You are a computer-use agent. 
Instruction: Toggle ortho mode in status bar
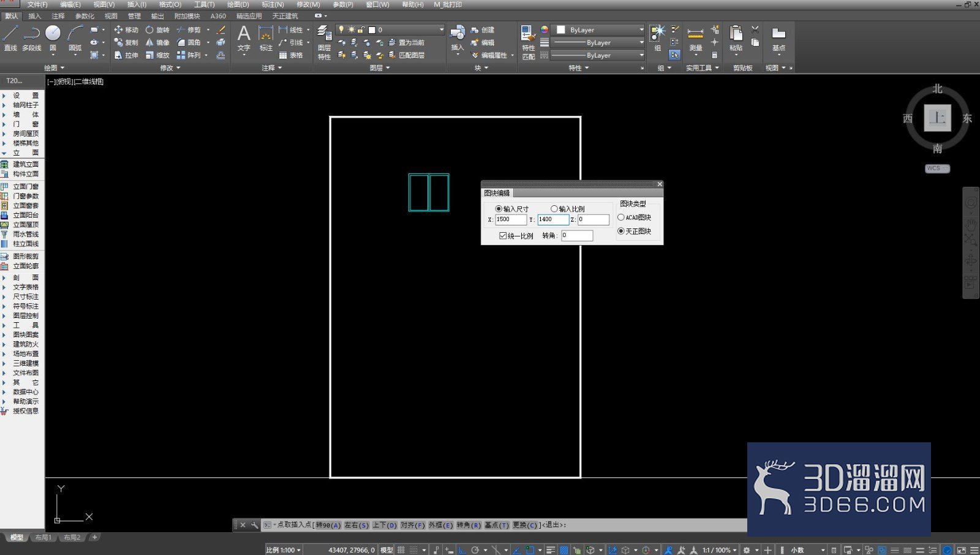click(x=462, y=550)
